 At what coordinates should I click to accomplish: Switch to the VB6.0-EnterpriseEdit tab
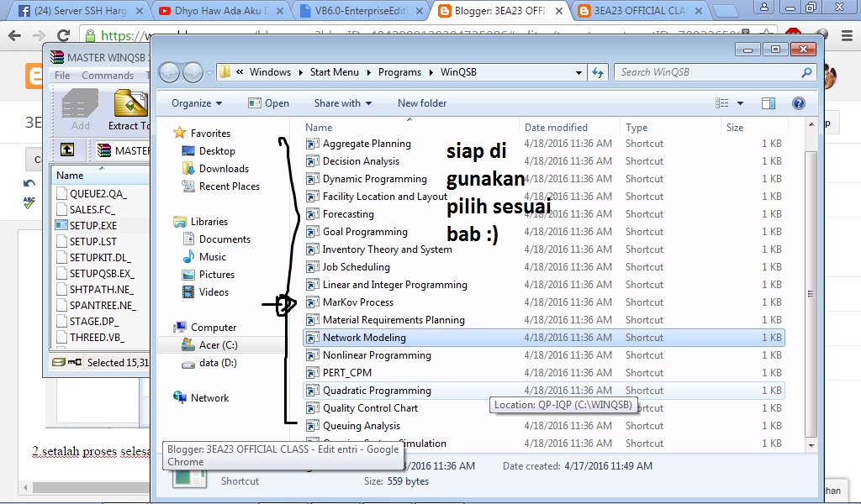pos(362,10)
